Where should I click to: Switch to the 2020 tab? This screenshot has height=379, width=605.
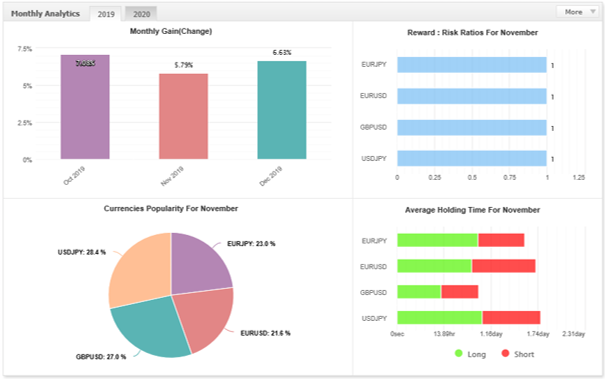click(x=141, y=14)
